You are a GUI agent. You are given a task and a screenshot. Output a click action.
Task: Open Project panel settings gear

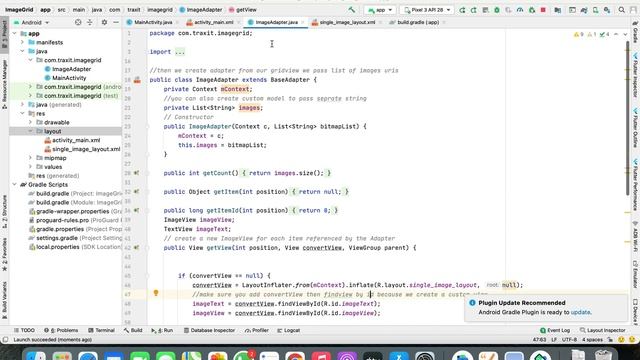click(104, 22)
